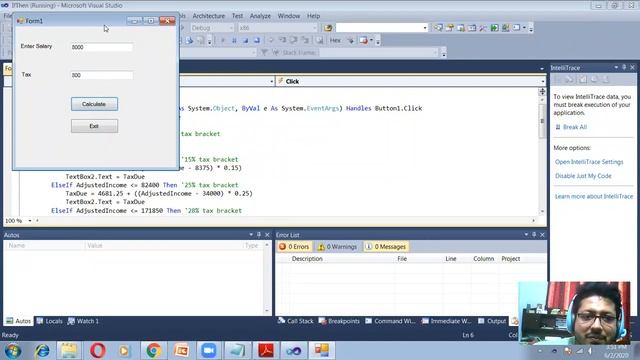The image size is (640, 360).
Task: Switch to the Call Stack tab
Action: (296, 321)
